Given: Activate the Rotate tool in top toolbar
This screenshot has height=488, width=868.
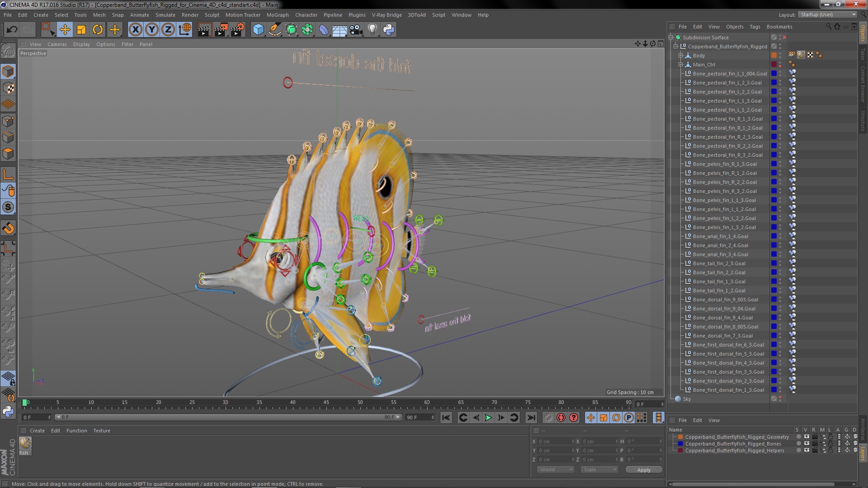Looking at the screenshot, I should [98, 30].
